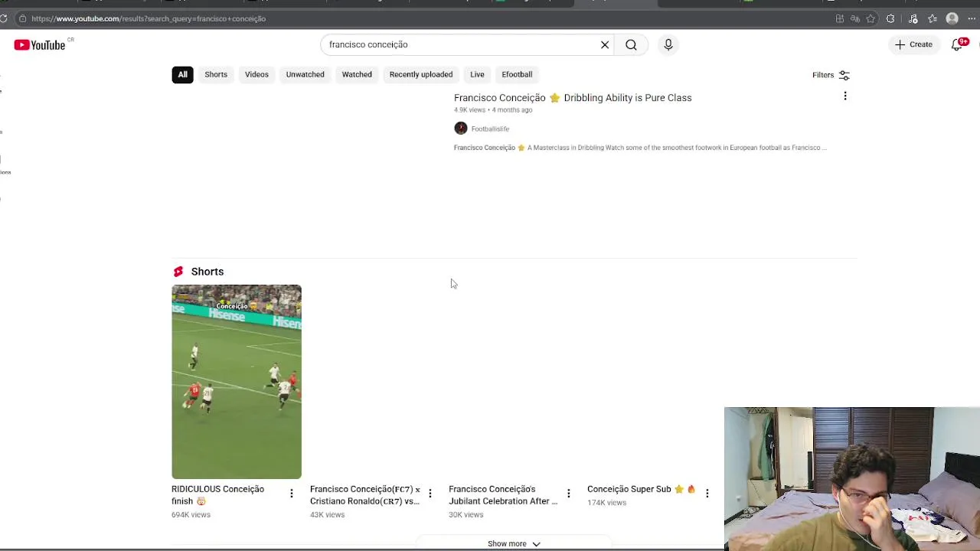Image resolution: width=980 pixels, height=551 pixels.
Task: Open options for the FC7 x CR7 short
Action: coord(430,494)
